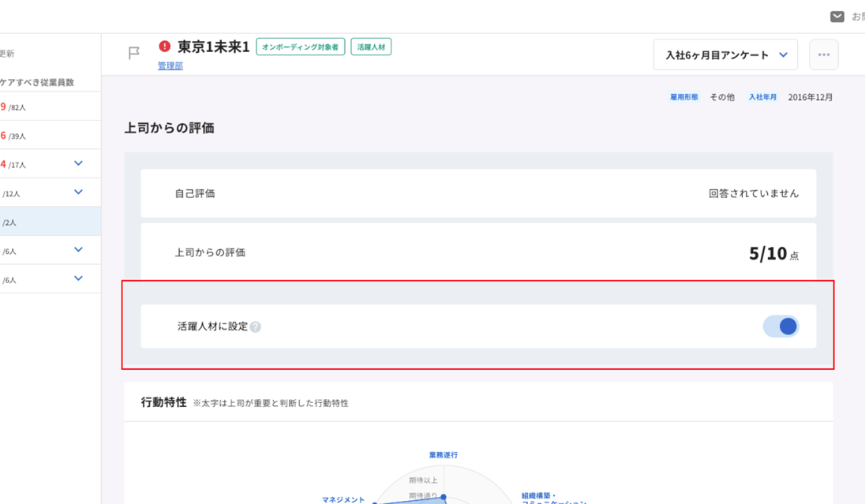Image resolution: width=865 pixels, height=504 pixels.
Task: Open the 入社6ヶ月目アンケート survey dropdown
Action: [x=725, y=54]
